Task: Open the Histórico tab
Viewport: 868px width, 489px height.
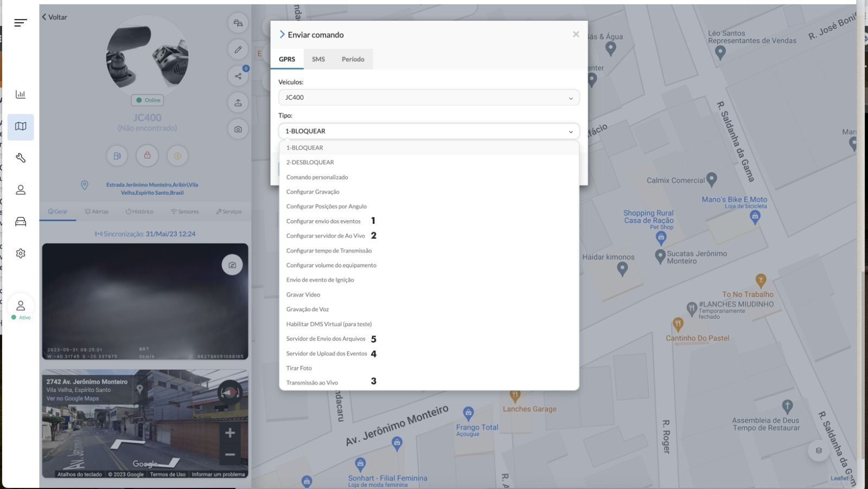Action: tap(139, 211)
